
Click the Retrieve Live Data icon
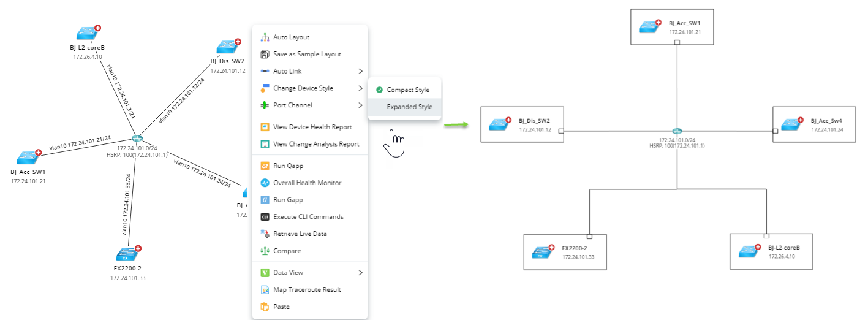point(265,234)
